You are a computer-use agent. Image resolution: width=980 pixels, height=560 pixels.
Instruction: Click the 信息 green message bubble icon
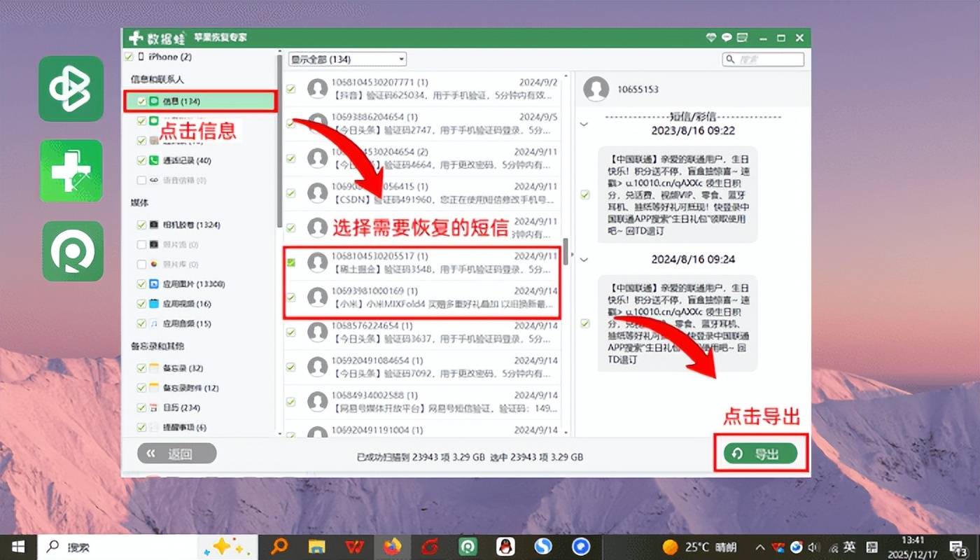click(x=155, y=101)
